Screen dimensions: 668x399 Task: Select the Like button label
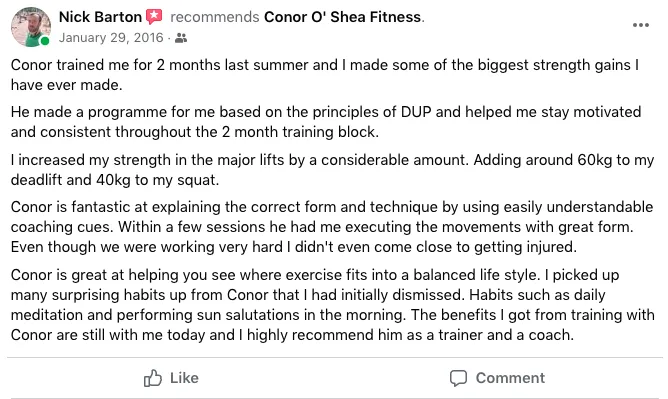pyautogui.click(x=184, y=378)
